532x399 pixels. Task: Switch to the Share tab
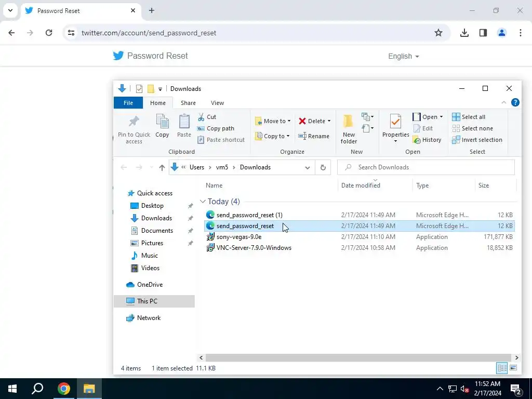(x=188, y=103)
